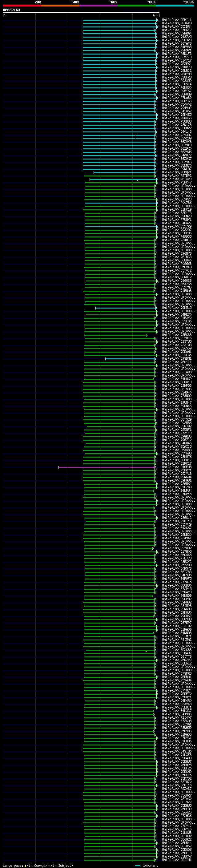
Task: Select the UniRef100_Q24941 label
Action: point(176,538)
